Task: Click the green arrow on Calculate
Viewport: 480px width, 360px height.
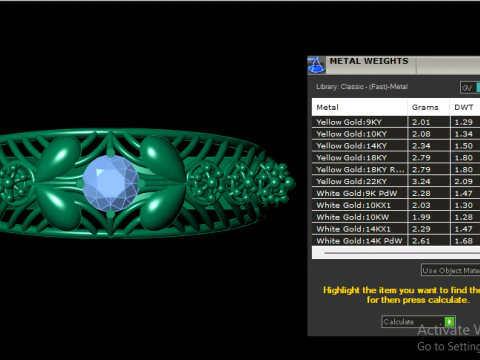Action: 449,321
